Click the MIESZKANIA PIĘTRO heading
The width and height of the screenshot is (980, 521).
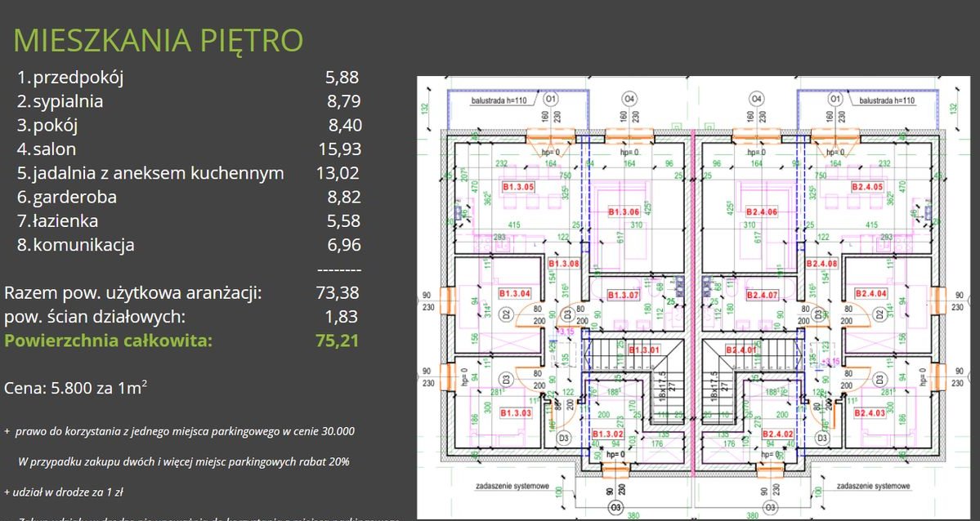pos(159,40)
